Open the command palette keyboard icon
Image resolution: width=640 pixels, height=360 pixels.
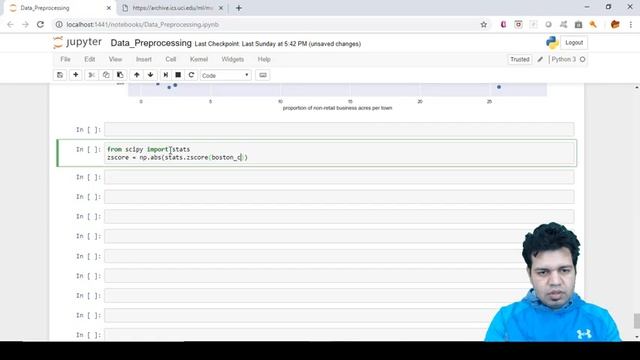click(263, 75)
